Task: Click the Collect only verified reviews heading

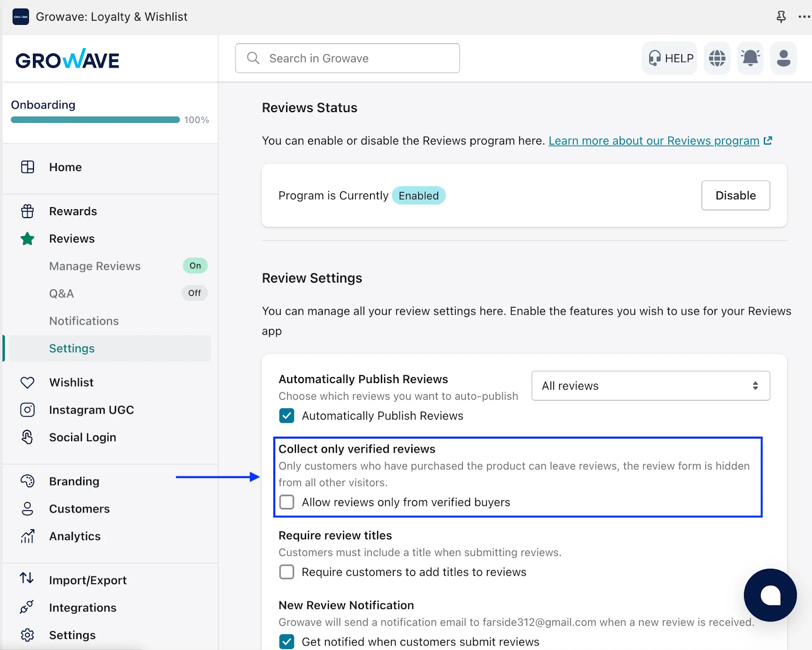Action: 357,449
